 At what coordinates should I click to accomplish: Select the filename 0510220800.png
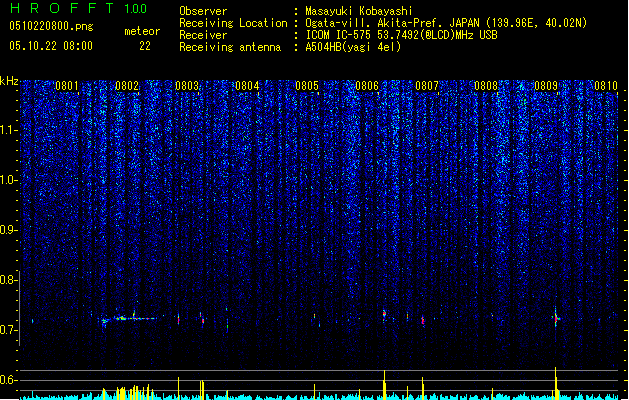tap(51, 26)
